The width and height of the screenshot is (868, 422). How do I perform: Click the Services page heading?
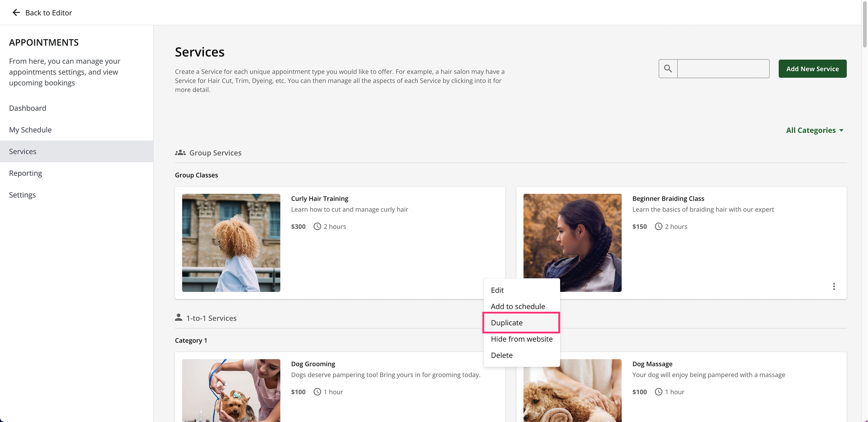200,52
